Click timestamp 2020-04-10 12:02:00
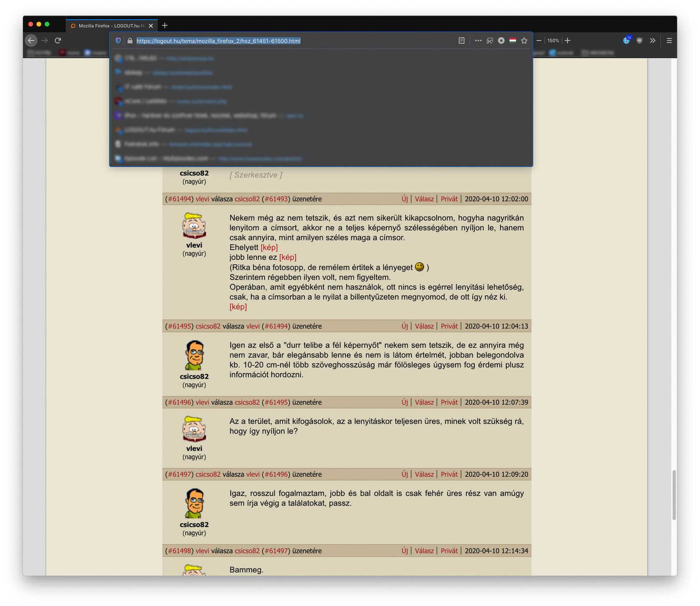 pyautogui.click(x=496, y=199)
